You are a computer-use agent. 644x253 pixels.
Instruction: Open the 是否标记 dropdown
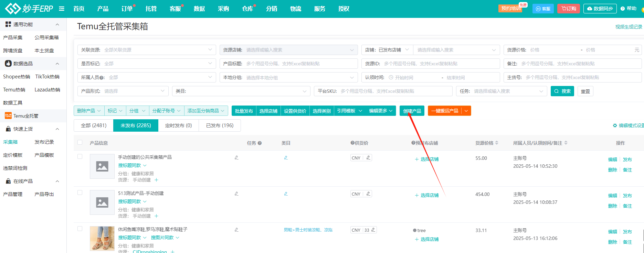point(147,64)
